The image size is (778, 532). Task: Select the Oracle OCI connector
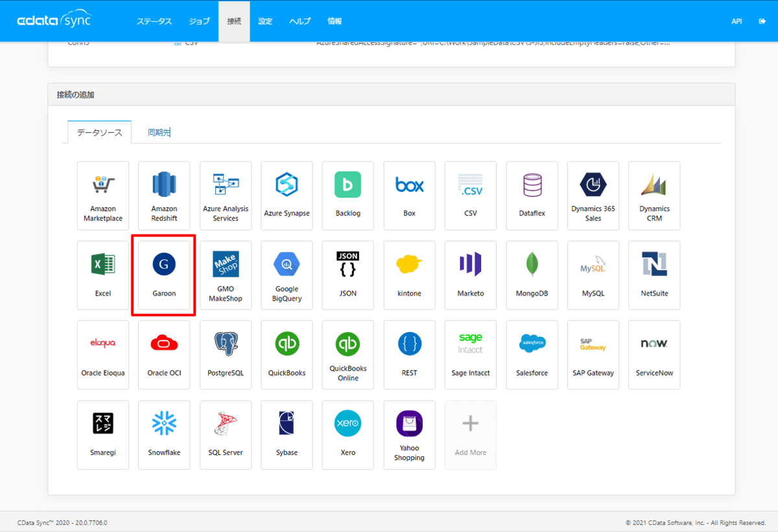pos(164,355)
